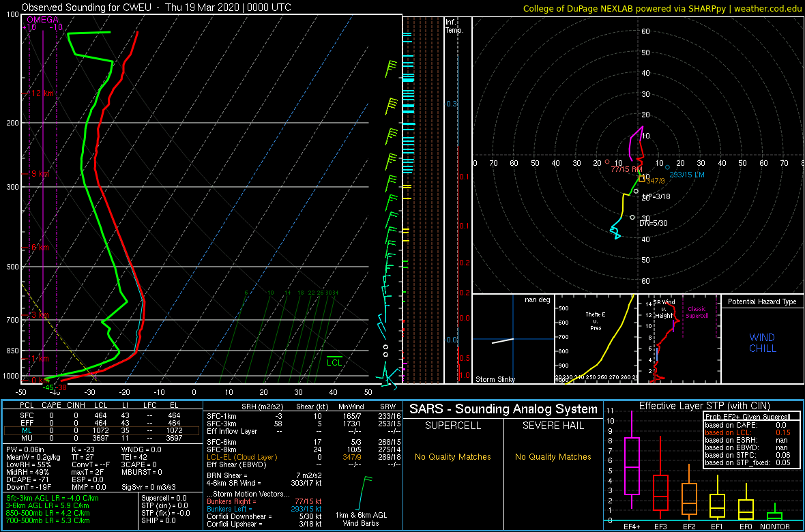Image resolution: width=805 pixels, height=532 pixels.
Task: Click the "BRN Shear =" label
Action: [227, 475]
